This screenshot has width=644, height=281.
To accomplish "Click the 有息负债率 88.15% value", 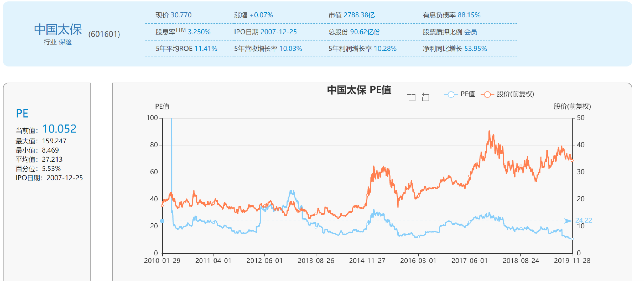I will pos(469,15).
